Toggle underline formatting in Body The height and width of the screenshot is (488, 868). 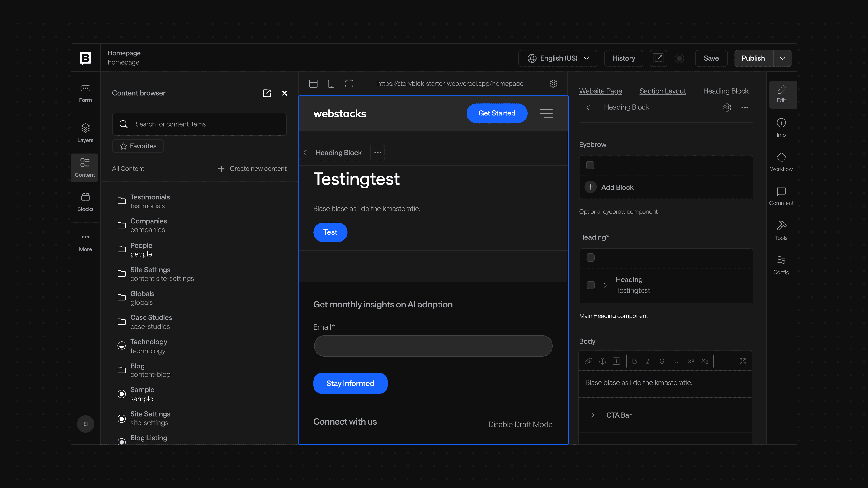click(676, 361)
